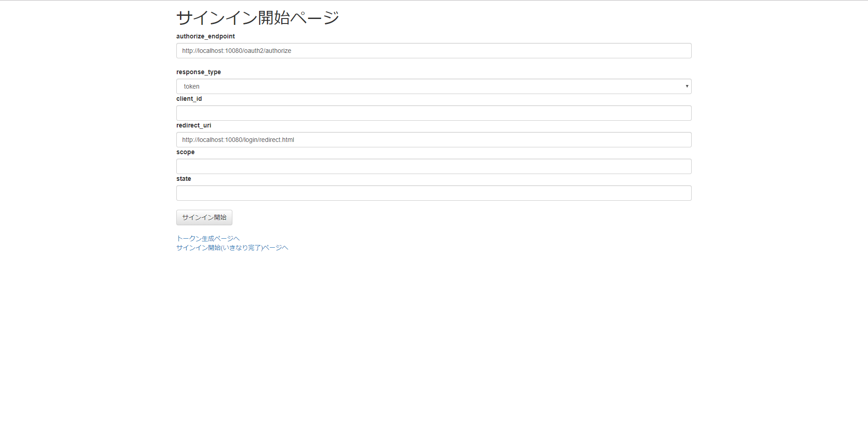Click the authorize_endpoint label
The height and width of the screenshot is (424, 868).
(206, 36)
